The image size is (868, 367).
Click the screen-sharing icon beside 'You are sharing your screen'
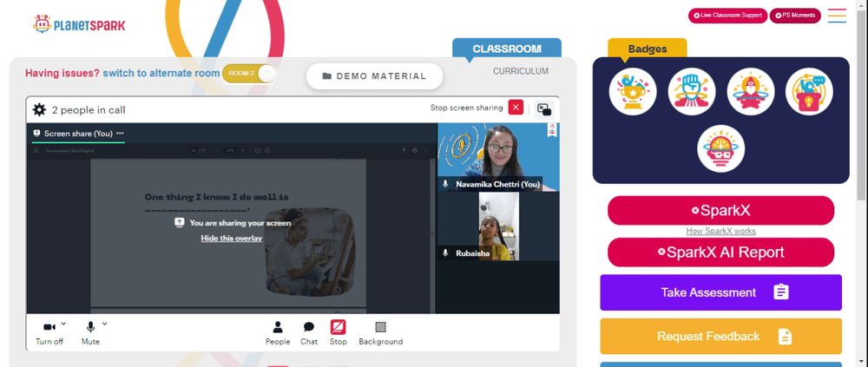[179, 222]
